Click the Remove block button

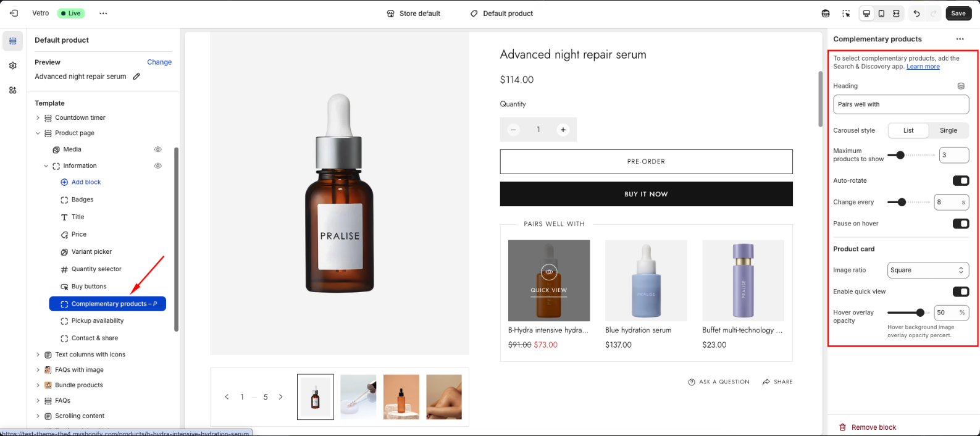[x=873, y=427]
